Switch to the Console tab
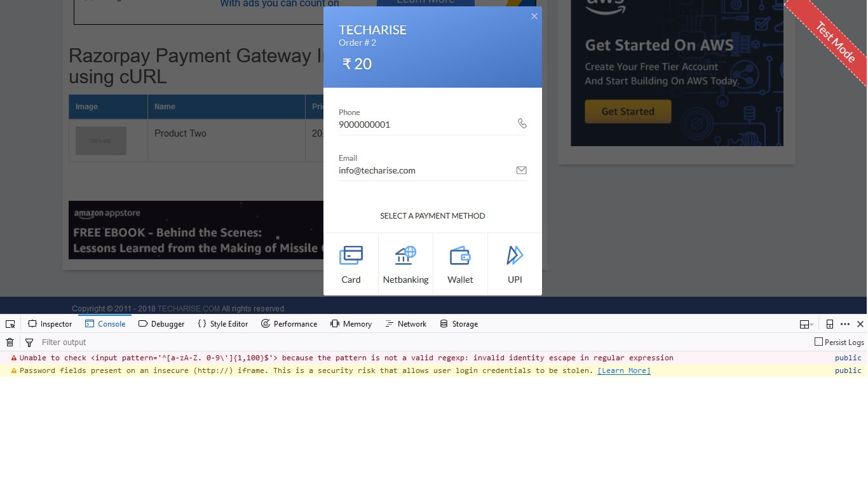The height and width of the screenshot is (488, 868). (105, 324)
